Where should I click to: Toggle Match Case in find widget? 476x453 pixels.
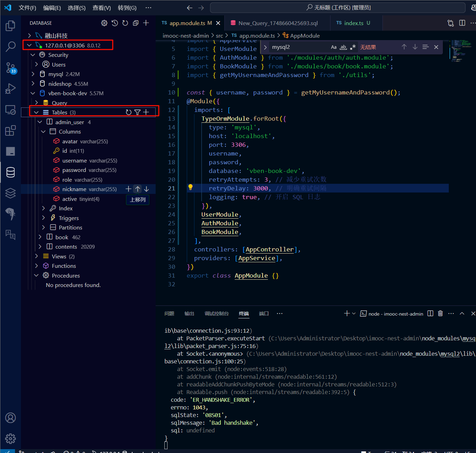[x=334, y=47]
